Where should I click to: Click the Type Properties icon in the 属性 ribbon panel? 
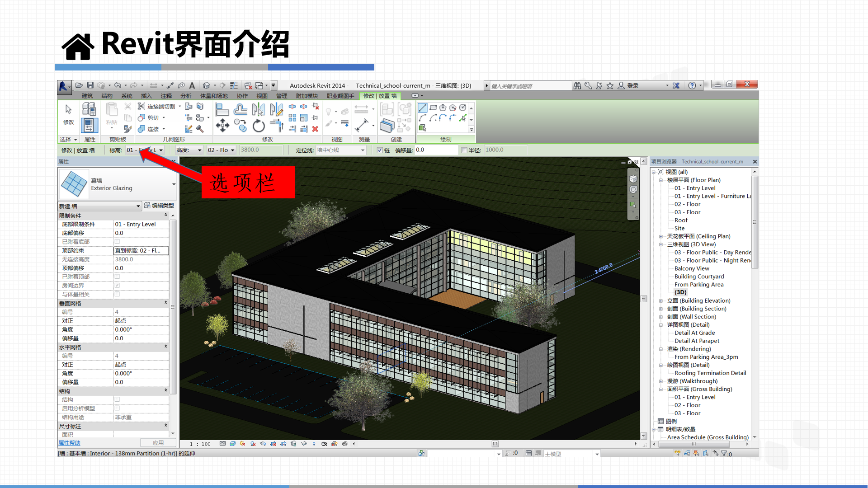[x=89, y=109]
